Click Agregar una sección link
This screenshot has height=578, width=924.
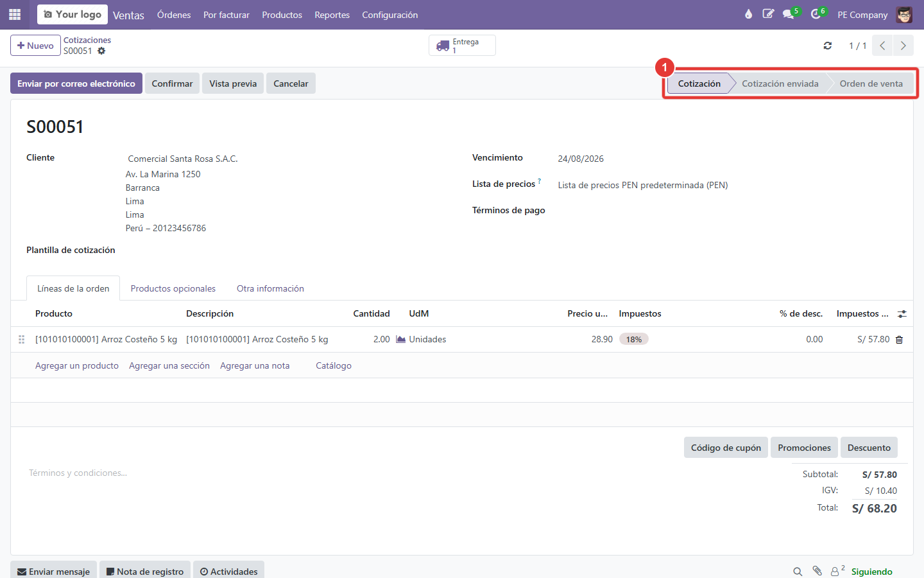pos(169,365)
